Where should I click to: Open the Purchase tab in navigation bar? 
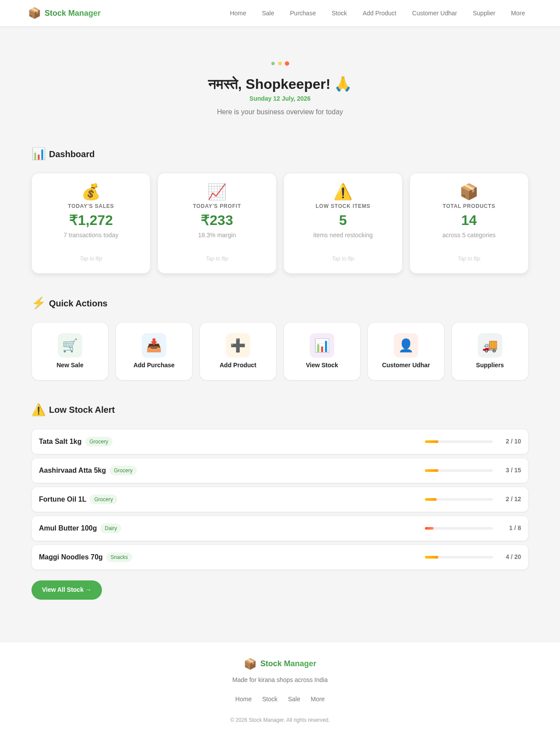click(303, 13)
